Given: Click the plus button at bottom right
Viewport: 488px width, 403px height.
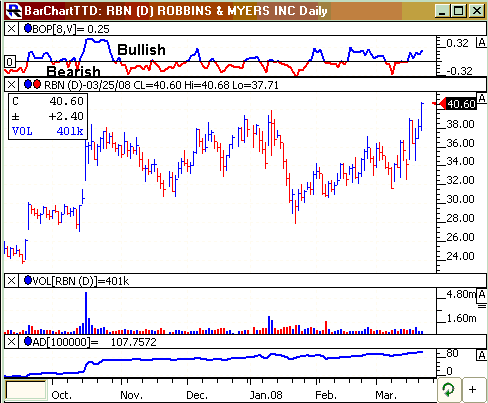Looking at the screenshot, I should [x=472, y=389].
